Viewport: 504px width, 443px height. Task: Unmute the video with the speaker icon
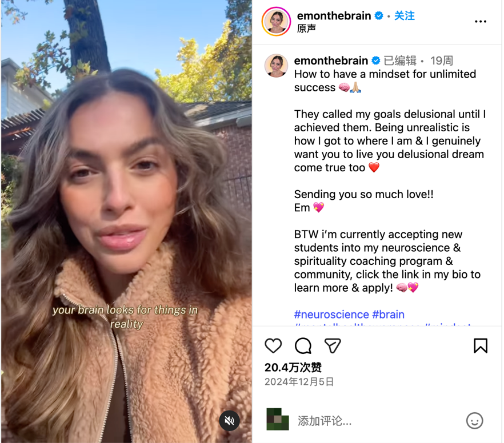[x=229, y=421]
